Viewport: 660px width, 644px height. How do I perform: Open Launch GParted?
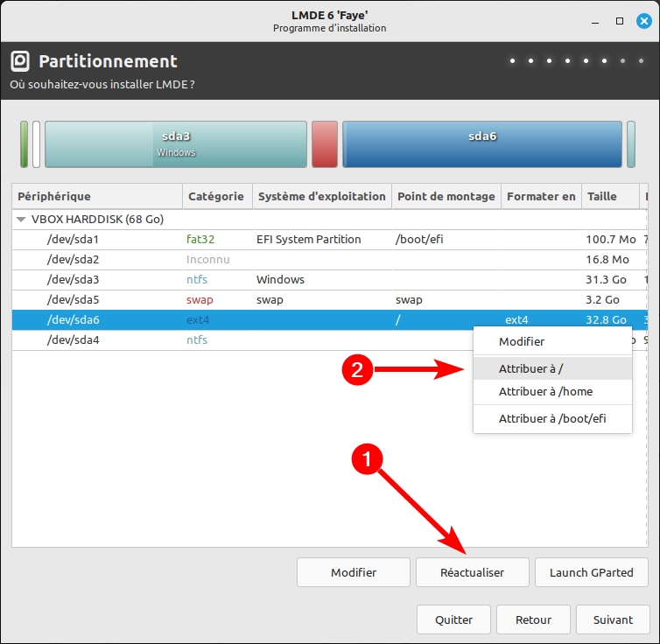coord(591,572)
